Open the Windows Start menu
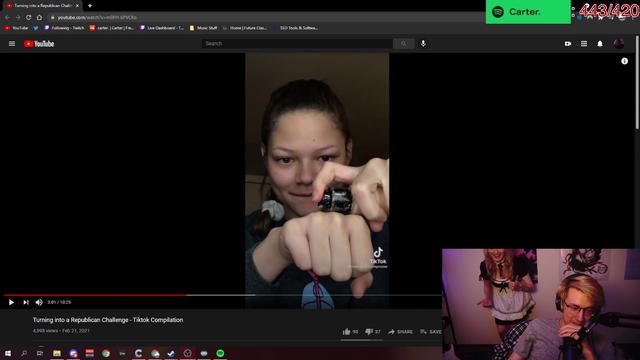640x360 pixels. [8, 353]
